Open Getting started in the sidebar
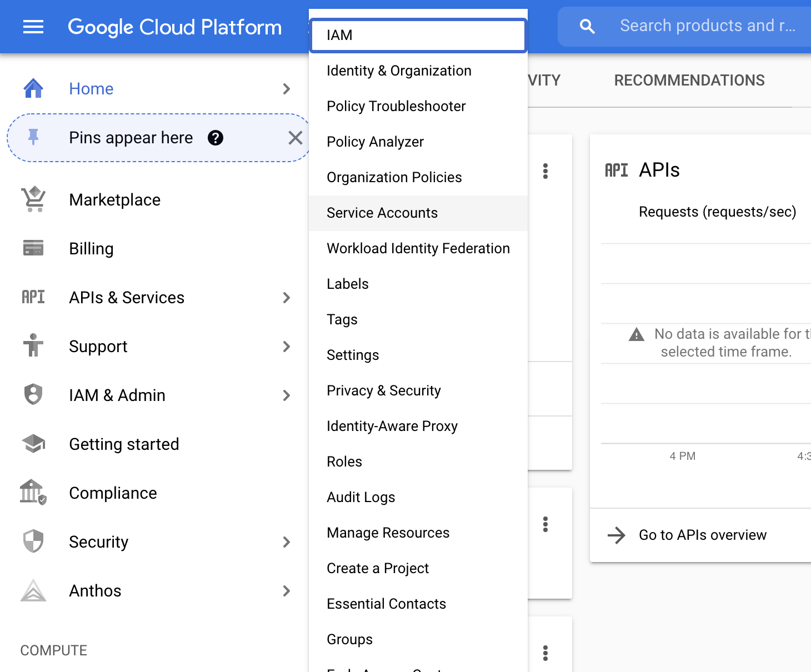The width and height of the screenshot is (811, 672). pyautogui.click(x=124, y=444)
